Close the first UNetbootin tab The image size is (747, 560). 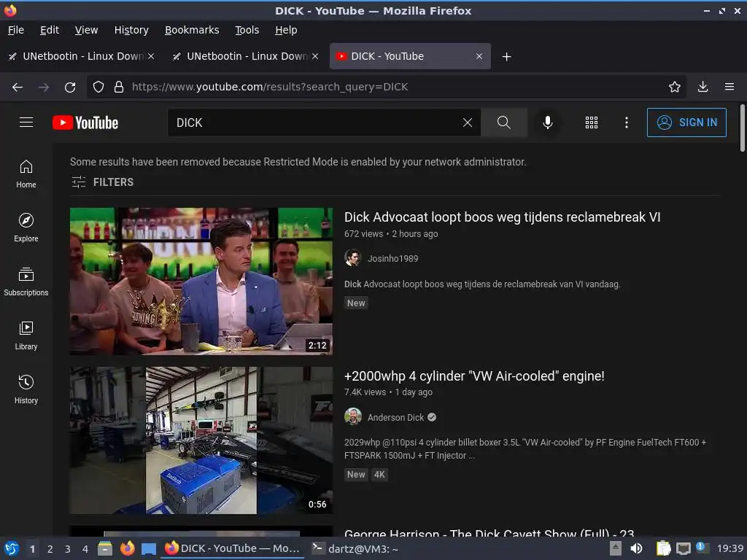(x=151, y=56)
